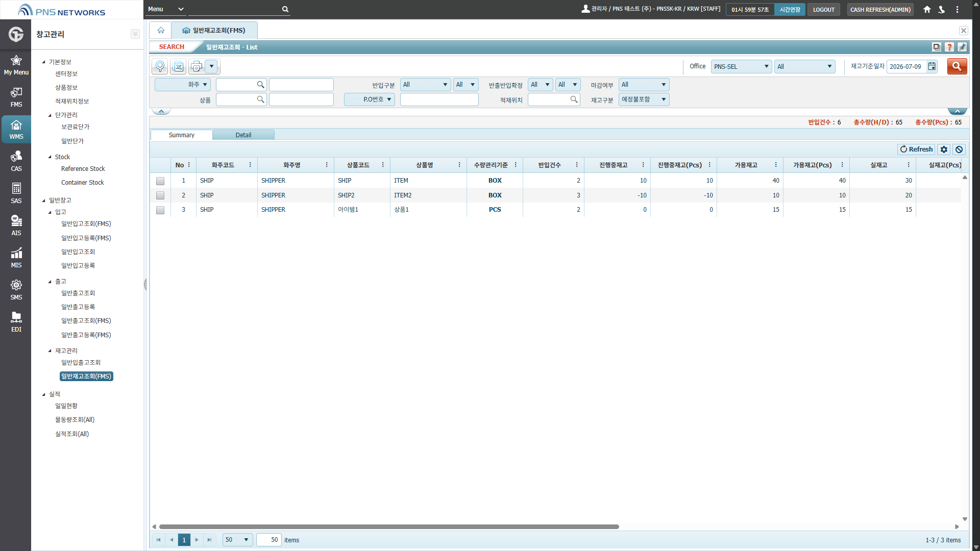
Task: Click the home tab icon
Action: coord(161,30)
